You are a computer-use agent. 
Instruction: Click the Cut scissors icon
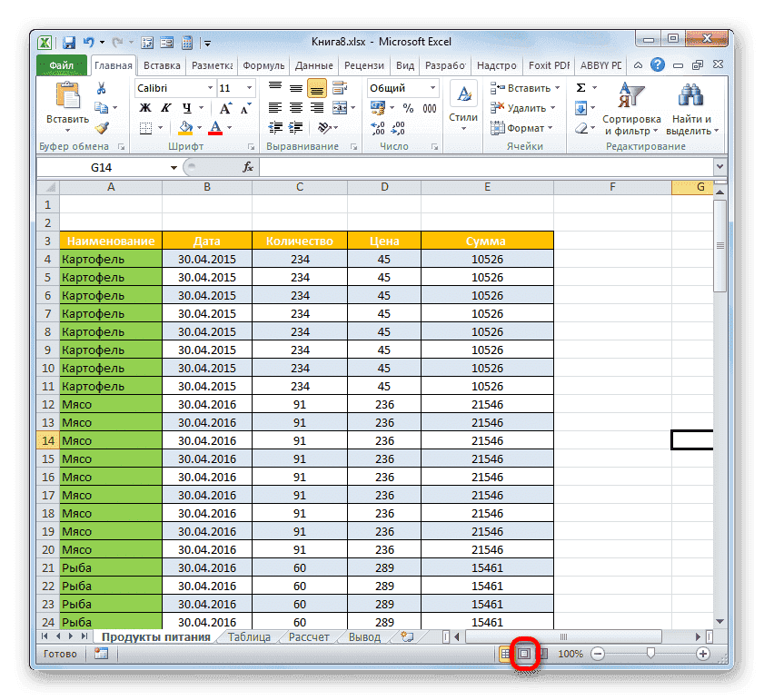(x=102, y=88)
